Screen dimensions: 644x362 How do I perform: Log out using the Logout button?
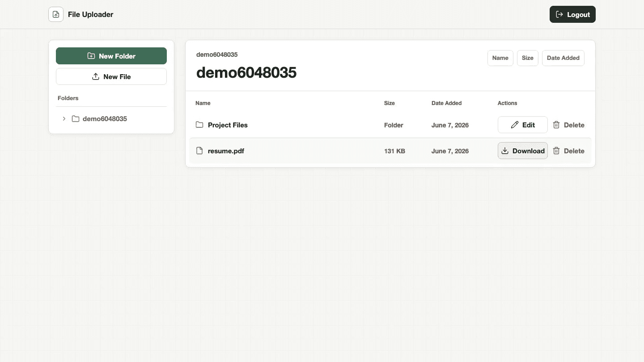[x=572, y=14]
